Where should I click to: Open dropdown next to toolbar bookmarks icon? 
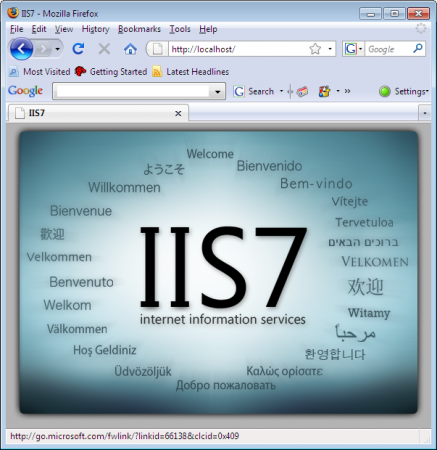(x=338, y=91)
